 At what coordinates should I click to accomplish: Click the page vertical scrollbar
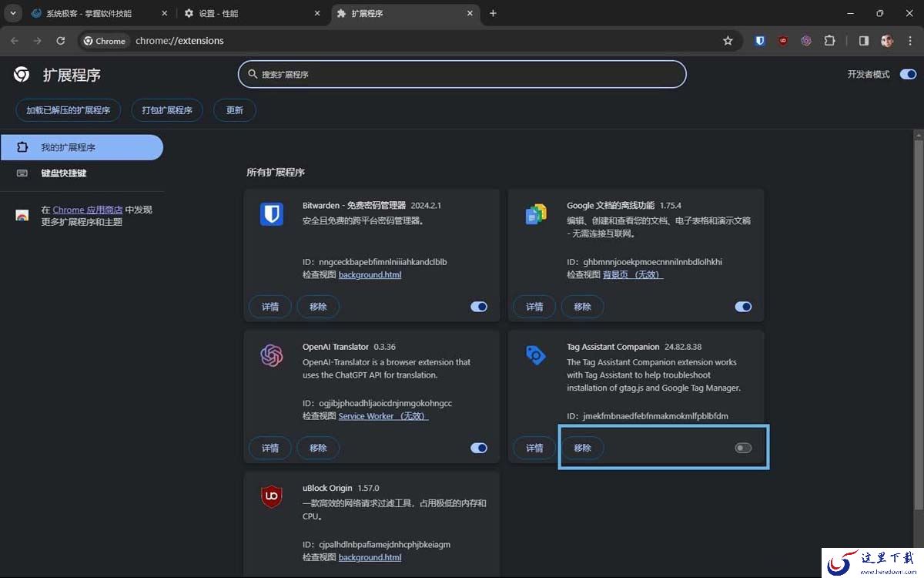tap(918, 324)
